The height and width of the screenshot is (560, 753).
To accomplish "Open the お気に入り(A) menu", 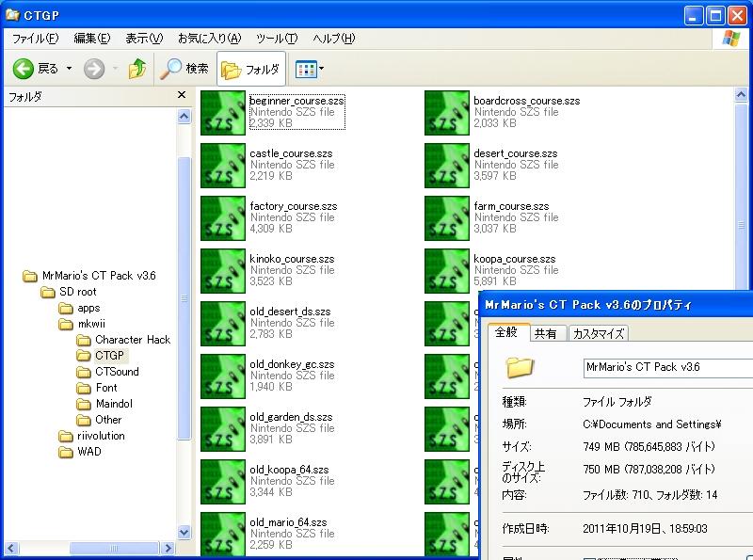I will 209,39.
